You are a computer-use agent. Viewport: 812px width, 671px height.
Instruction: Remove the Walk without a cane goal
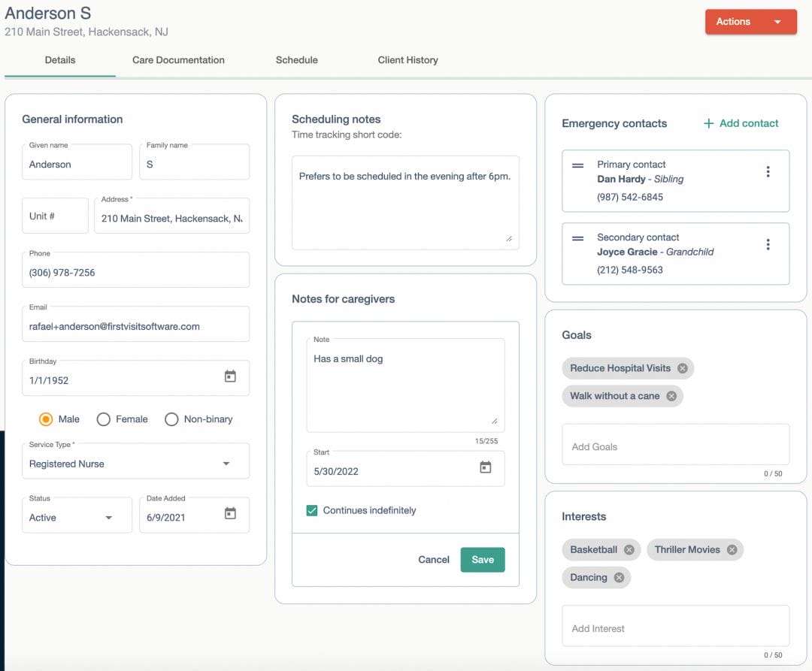click(671, 395)
